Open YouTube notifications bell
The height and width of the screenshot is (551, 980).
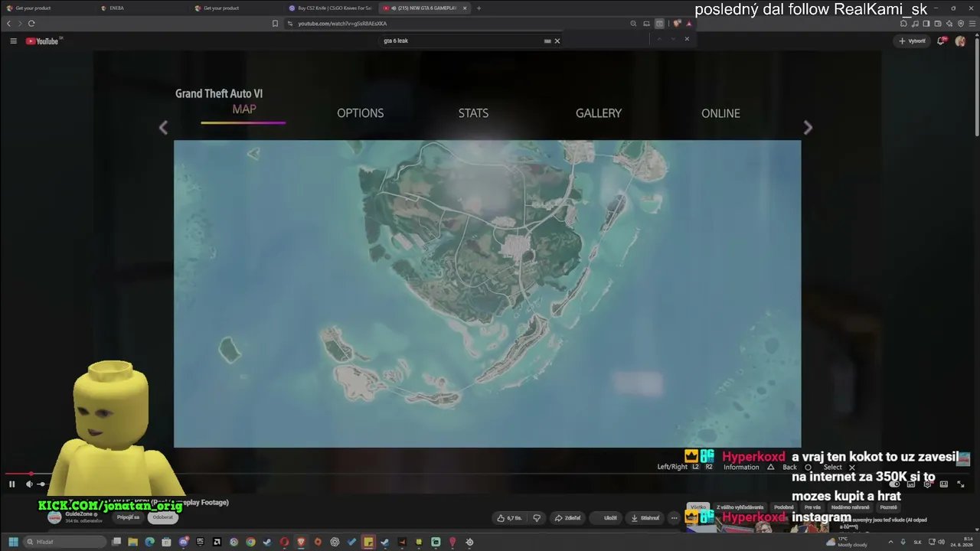(x=941, y=41)
